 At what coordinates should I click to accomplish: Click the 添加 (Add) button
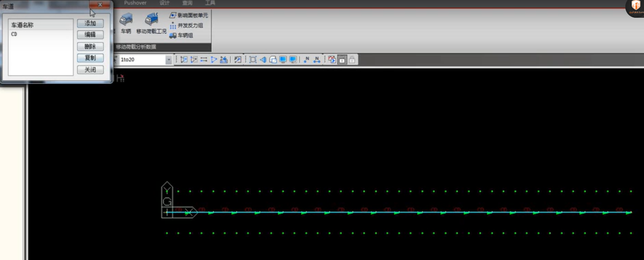(90, 23)
